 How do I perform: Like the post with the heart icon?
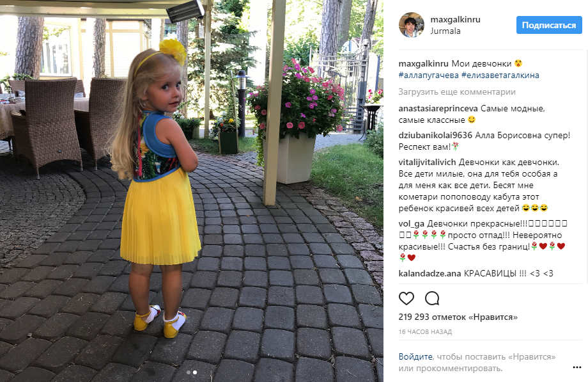[x=406, y=298]
